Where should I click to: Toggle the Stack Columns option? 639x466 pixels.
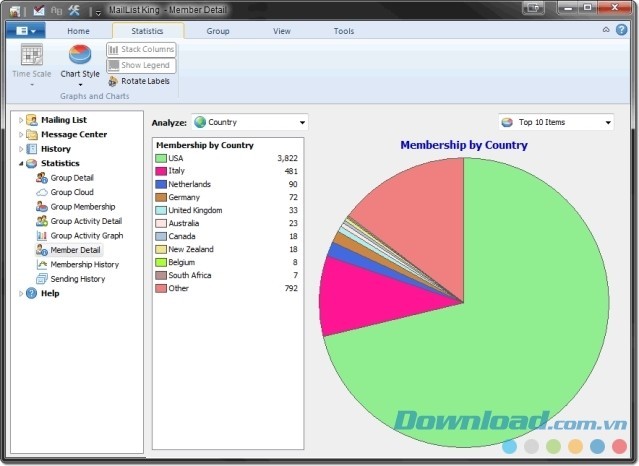[x=141, y=49]
